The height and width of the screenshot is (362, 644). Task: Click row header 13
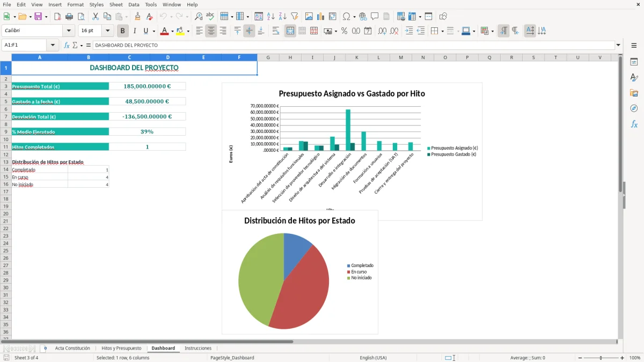pyautogui.click(x=6, y=161)
